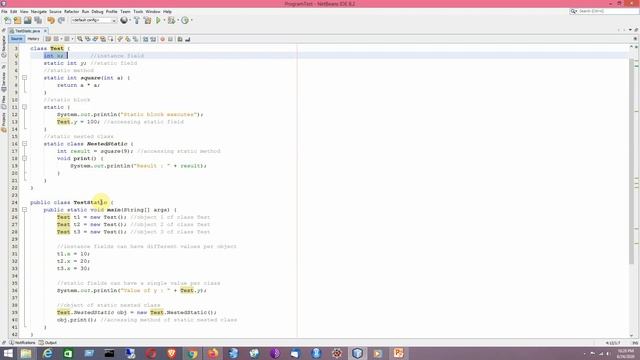Click the Save All toolbar icon
Screen dimensions: 640x360
click(x=38, y=20)
